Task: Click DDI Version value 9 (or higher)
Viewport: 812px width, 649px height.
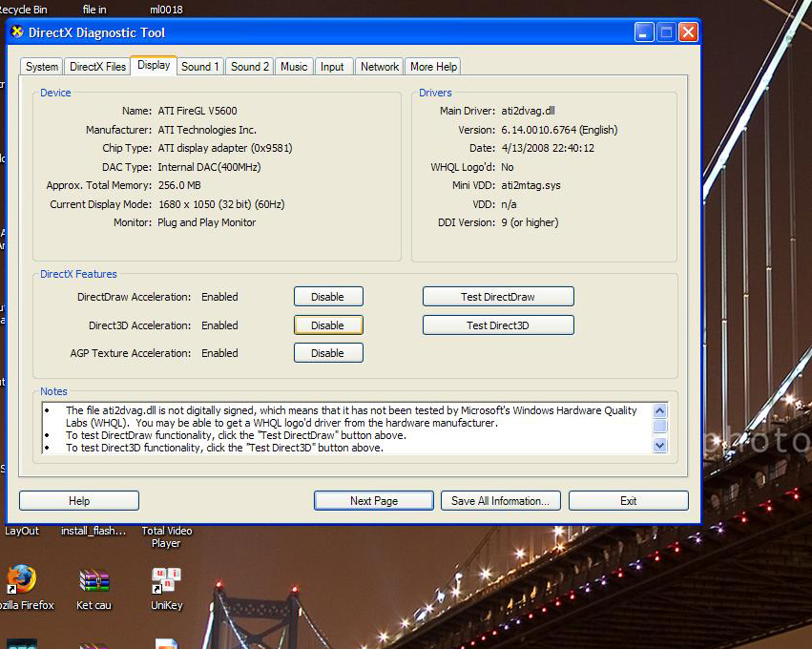Action: click(530, 222)
